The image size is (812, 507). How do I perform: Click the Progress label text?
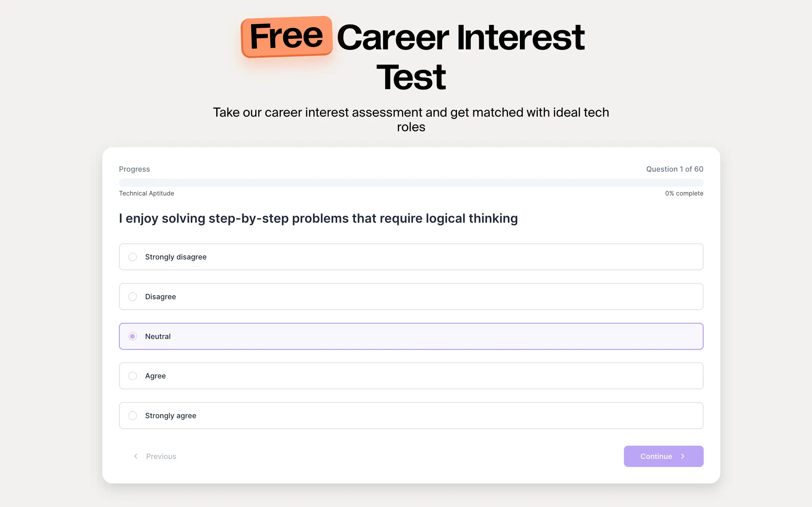[134, 169]
